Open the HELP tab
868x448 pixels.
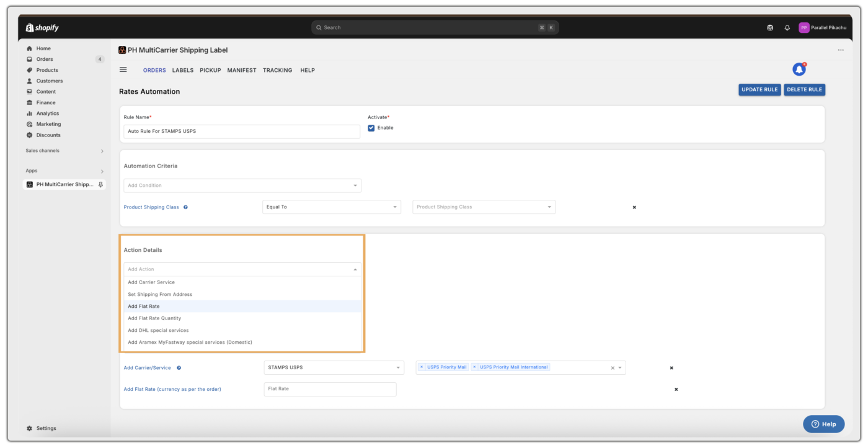click(308, 70)
